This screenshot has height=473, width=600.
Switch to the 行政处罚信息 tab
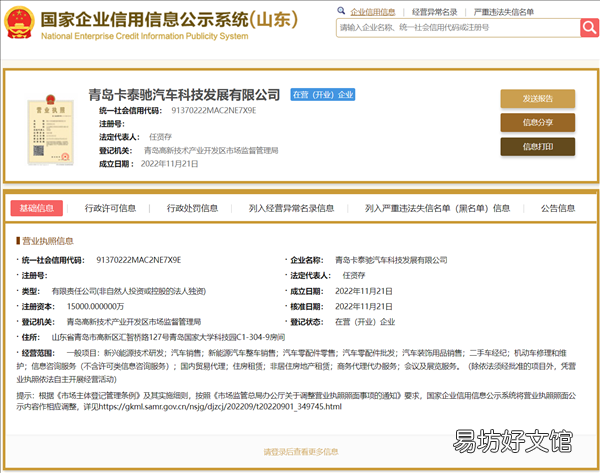click(192, 208)
